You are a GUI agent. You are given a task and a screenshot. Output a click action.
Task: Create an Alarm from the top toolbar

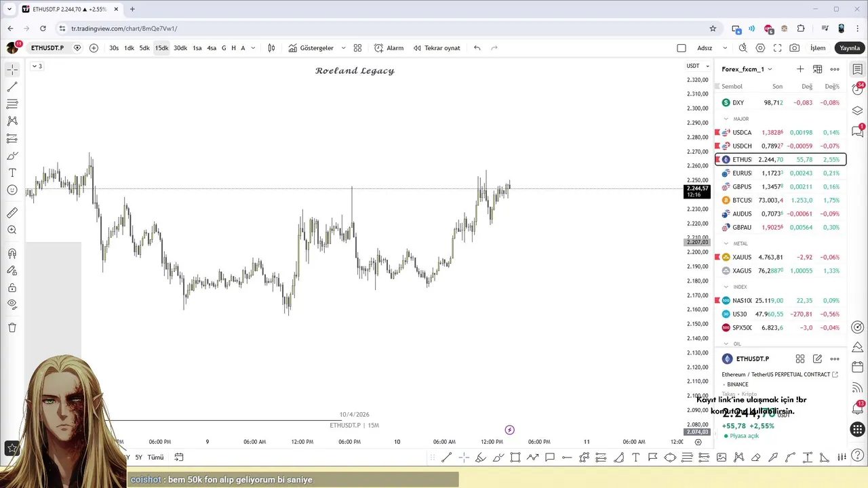click(389, 48)
